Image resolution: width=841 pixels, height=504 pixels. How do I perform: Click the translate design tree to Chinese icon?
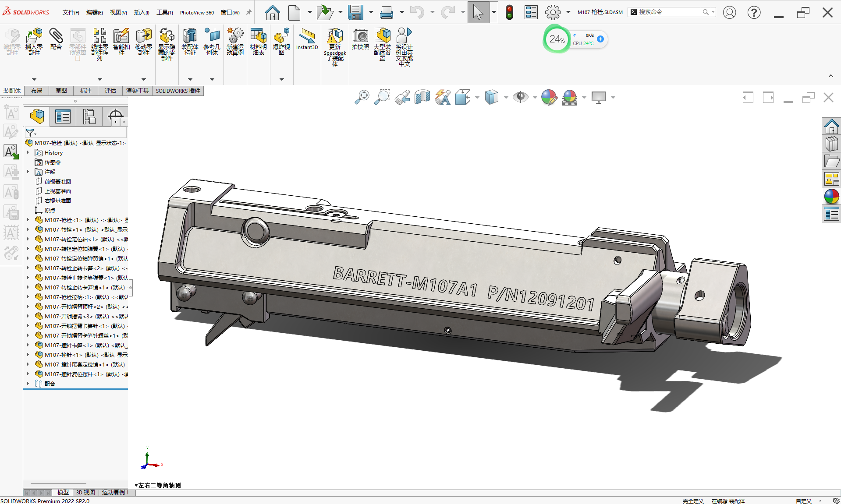point(404,47)
